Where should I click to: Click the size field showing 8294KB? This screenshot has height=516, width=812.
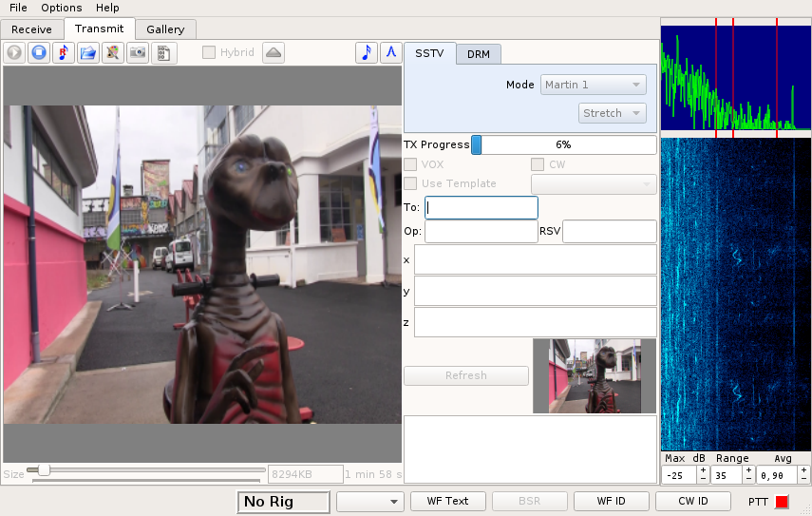(x=306, y=474)
